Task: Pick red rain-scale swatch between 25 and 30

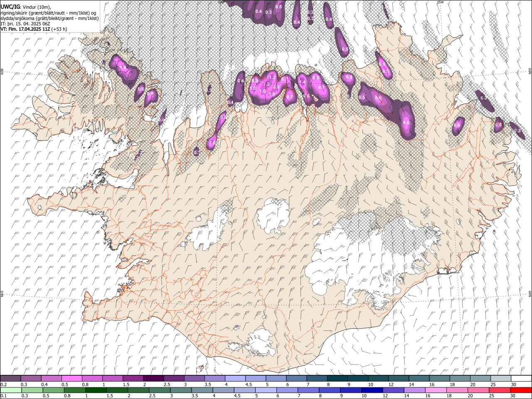Action: 500,390
